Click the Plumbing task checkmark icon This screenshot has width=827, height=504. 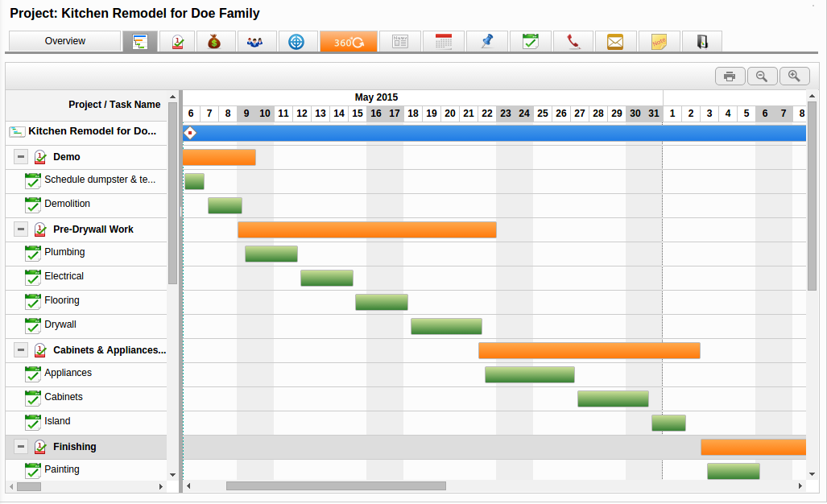33,253
